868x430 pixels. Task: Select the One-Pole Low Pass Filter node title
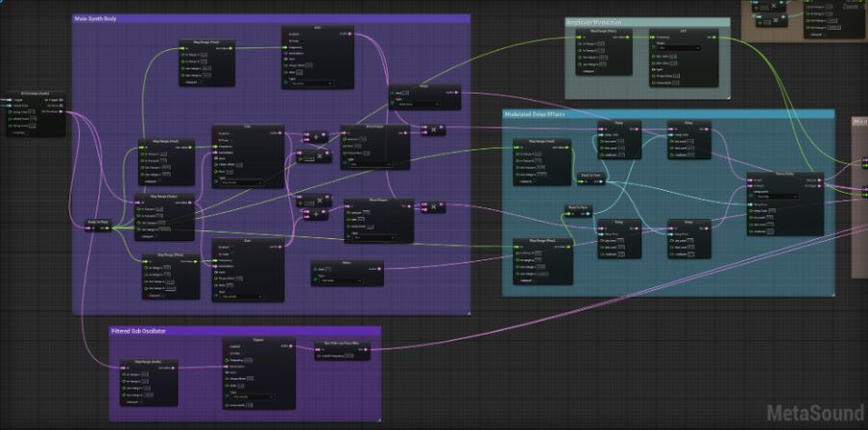click(342, 342)
